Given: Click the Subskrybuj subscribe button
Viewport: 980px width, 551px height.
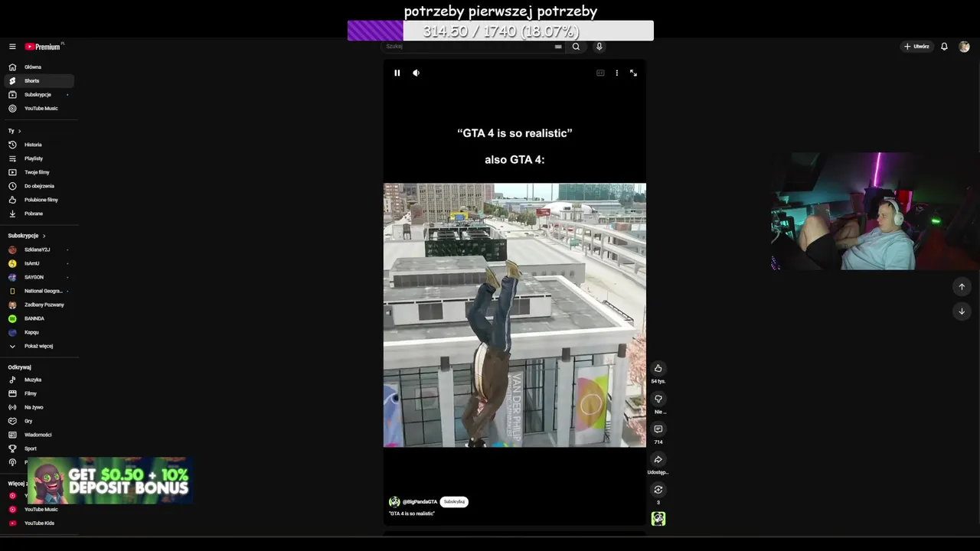Looking at the screenshot, I should [454, 502].
